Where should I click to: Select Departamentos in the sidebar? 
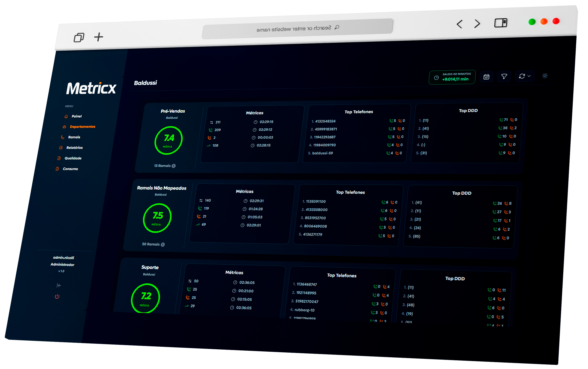(x=82, y=127)
